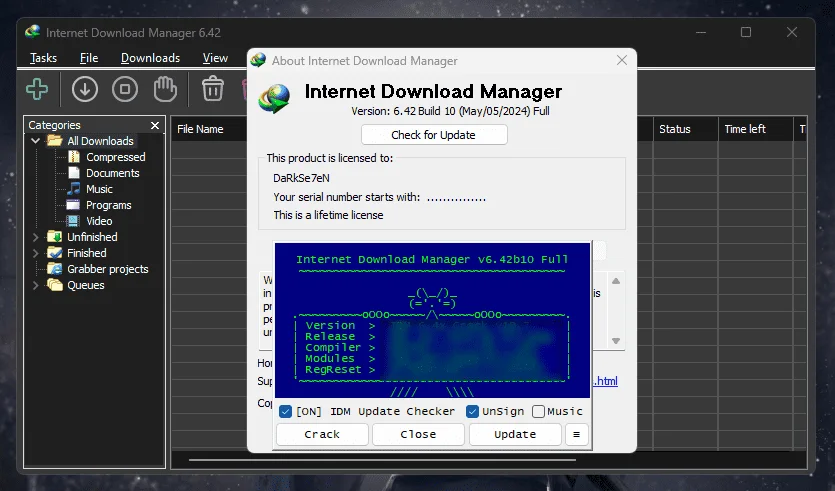Click the scroll down arrow in About text box
The height and width of the screenshot is (491, 835).
pos(616,341)
